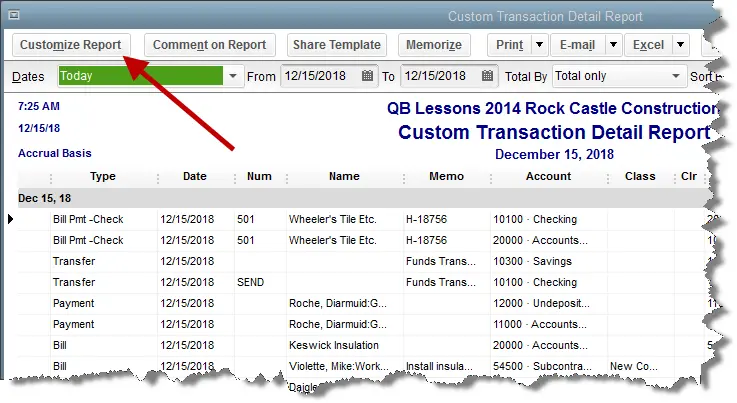Expand the Print dropdown arrow
This screenshot has width=737, height=403.
pyautogui.click(x=539, y=45)
